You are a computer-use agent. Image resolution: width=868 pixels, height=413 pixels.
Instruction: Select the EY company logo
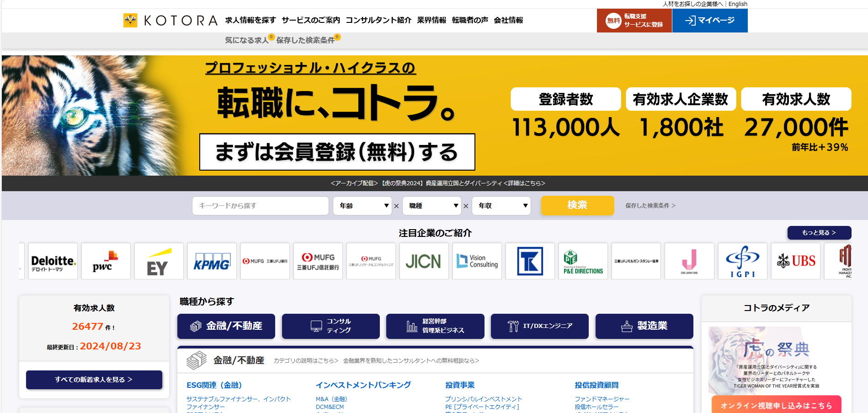tap(159, 261)
